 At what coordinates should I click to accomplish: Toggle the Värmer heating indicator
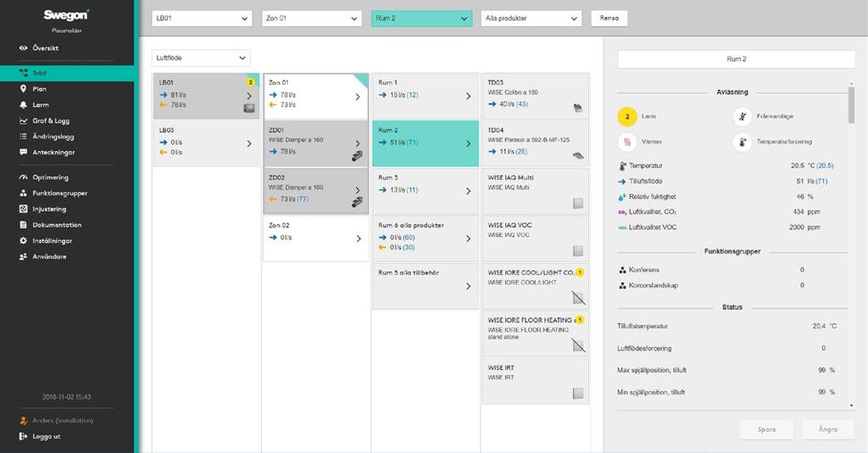[627, 142]
